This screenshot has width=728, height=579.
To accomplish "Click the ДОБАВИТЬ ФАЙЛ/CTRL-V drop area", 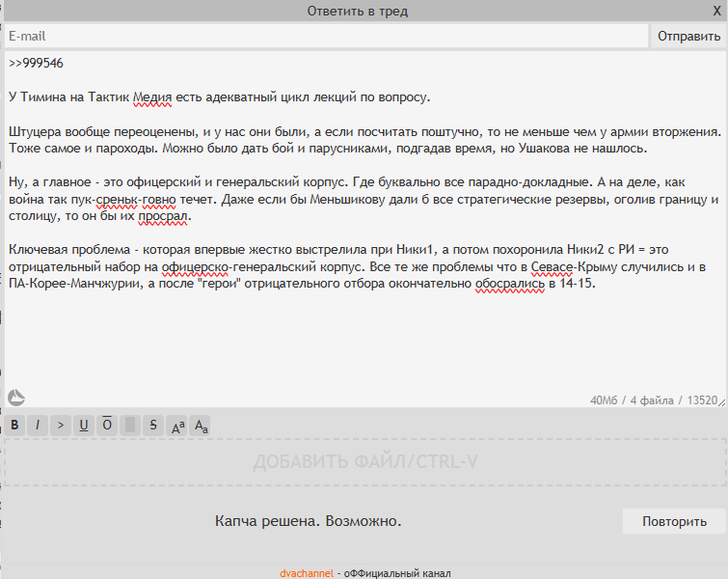I will pos(365,462).
